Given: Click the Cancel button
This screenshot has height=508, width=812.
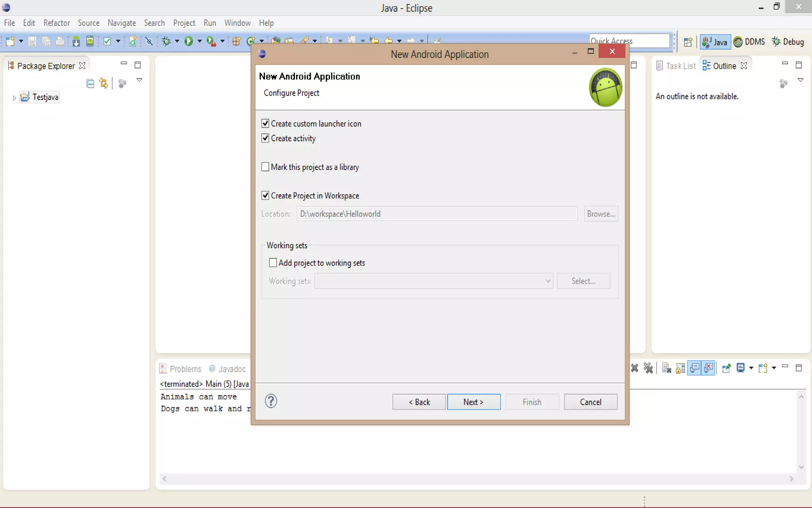Looking at the screenshot, I should [590, 402].
